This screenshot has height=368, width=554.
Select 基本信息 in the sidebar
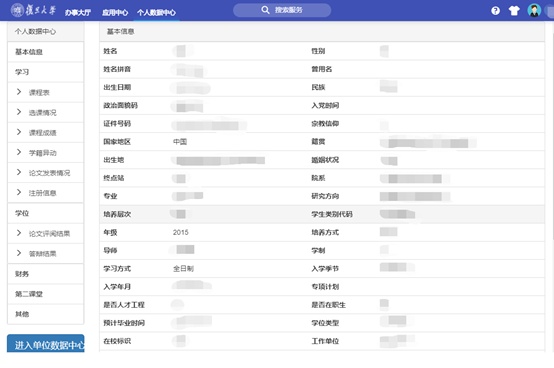[x=46, y=52]
